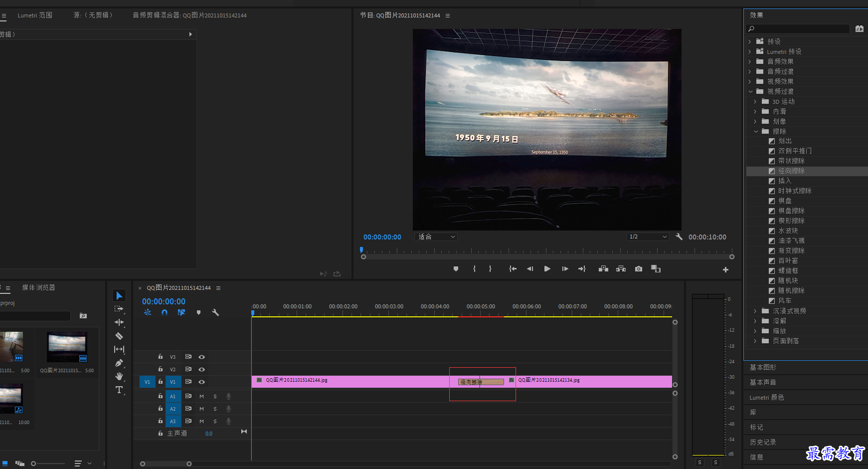Play the program monitor
The height and width of the screenshot is (469, 868).
click(x=547, y=269)
